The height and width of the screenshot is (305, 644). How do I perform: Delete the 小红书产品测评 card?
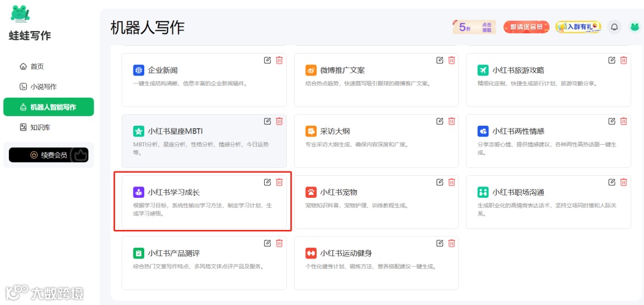tap(279, 243)
